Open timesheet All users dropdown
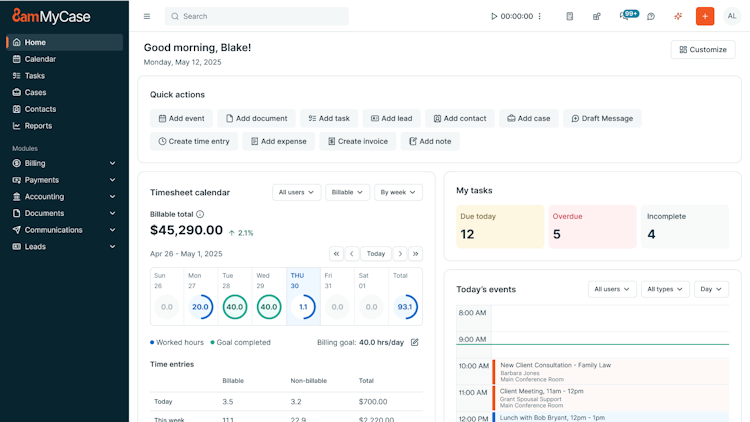The width and height of the screenshot is (750, 422). [297, 192]
